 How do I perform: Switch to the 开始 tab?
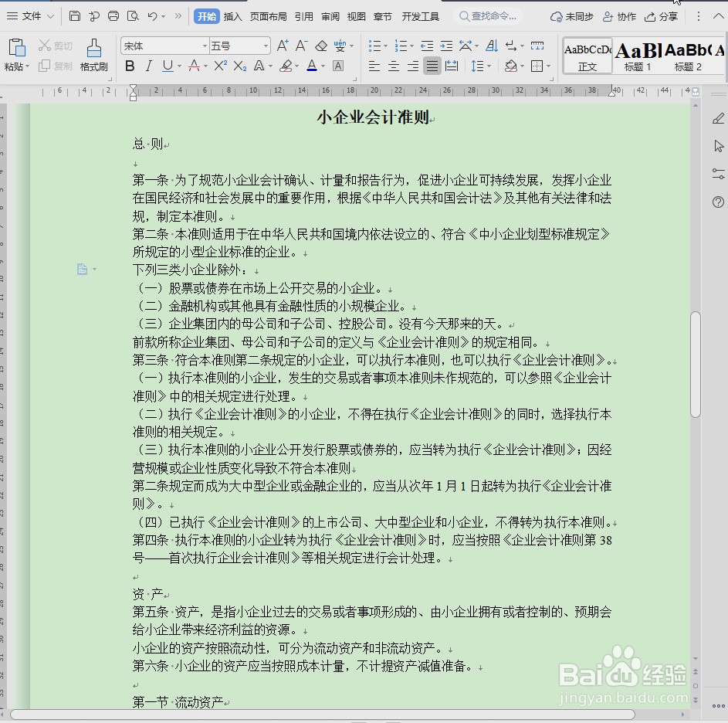click(x=207, y=17)
